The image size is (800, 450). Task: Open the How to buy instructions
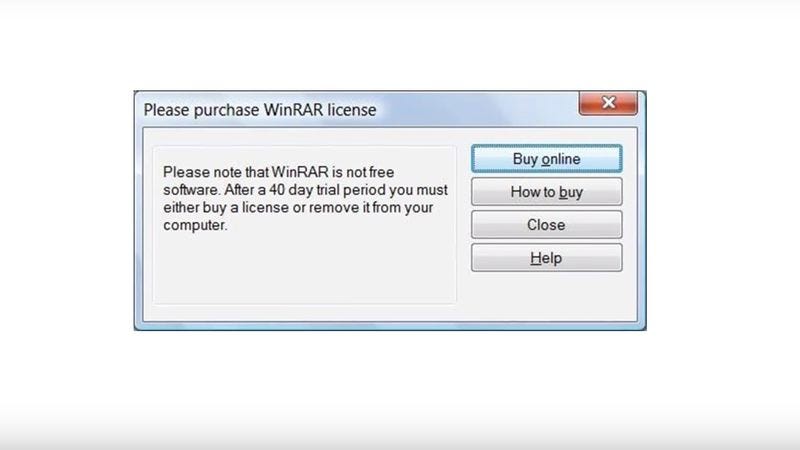[546, 192]
